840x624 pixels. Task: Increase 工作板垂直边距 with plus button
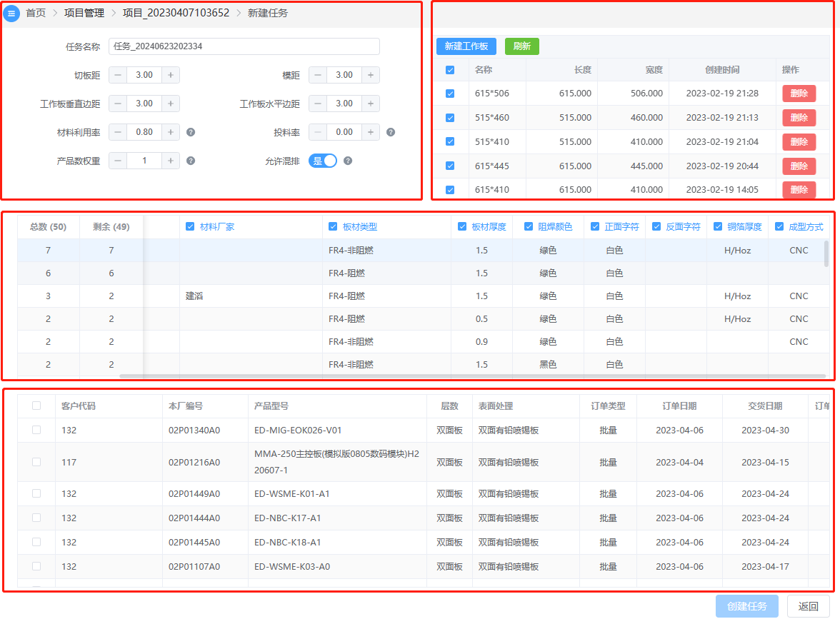click(170, 104)
